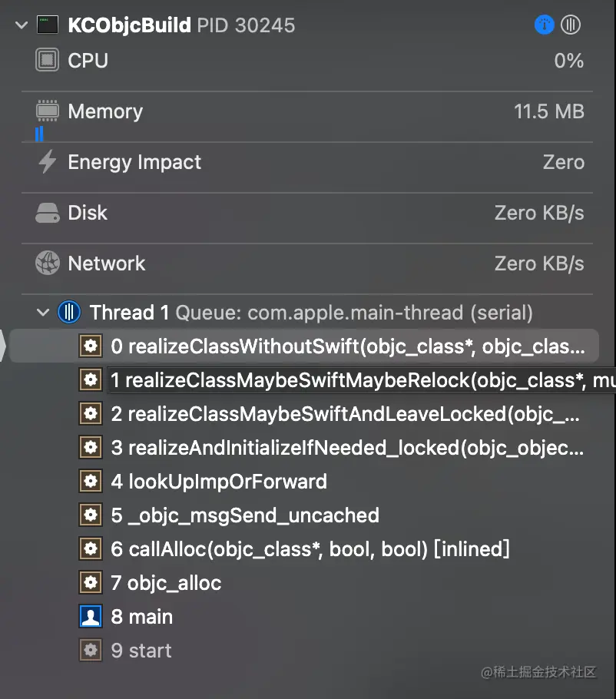Click the Energy Impact lightning icon
The height and width of the screenshot is (699, 616).
(x=47, y=161)
